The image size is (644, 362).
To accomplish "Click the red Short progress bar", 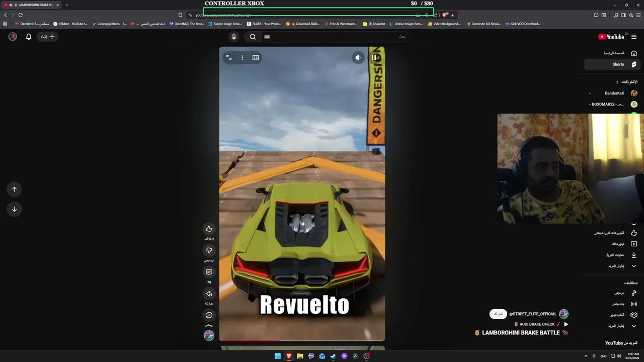I will (x=250, y=340).
